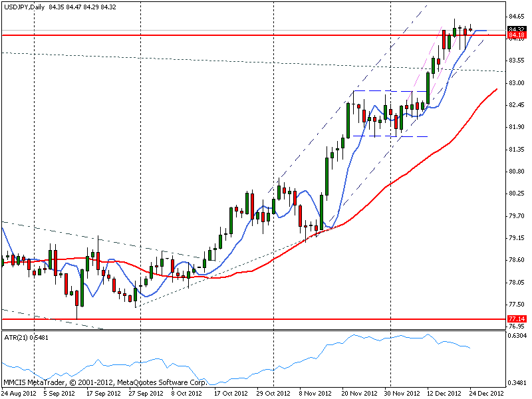Click the ATR(21) 0.5481 indicator label
Image resolution: width=532 pixels, height=399 pixels.
[26, 338]
